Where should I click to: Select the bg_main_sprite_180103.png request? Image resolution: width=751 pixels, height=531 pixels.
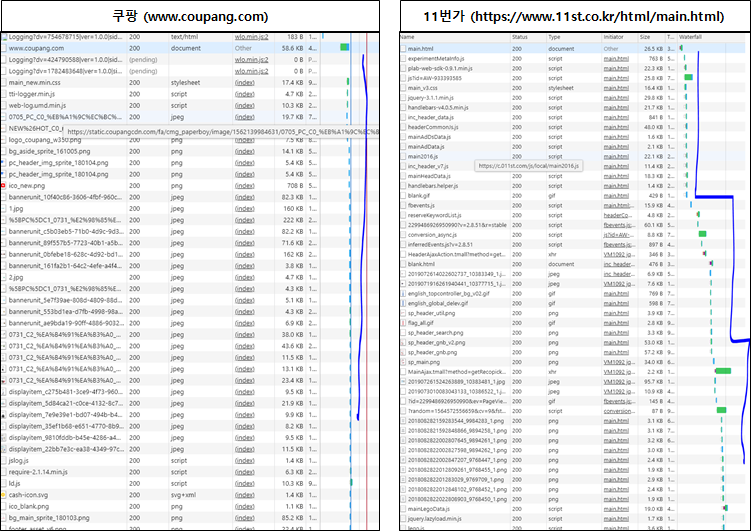(190, 518)
